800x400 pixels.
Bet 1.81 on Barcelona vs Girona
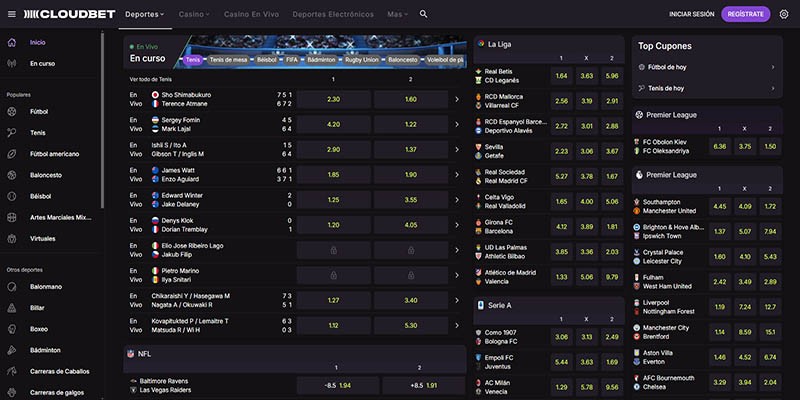(x=612, y=227)
